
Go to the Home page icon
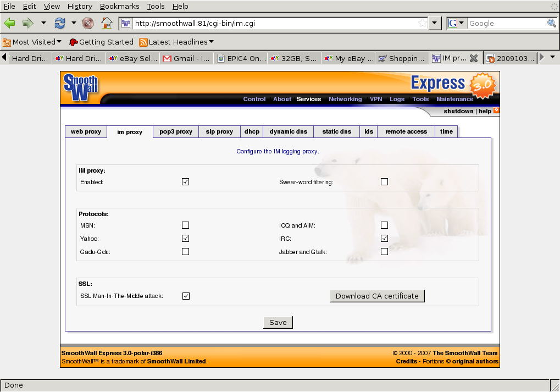click(x=107, y=23)
